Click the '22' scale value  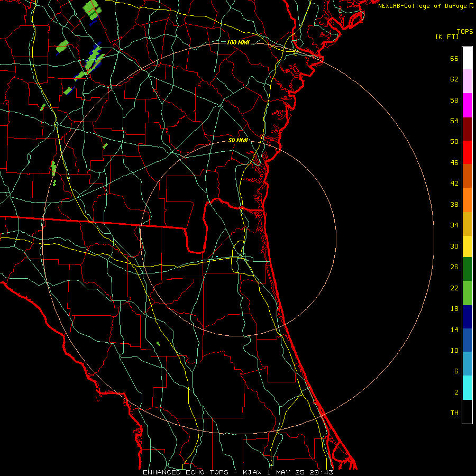pos(454,288)
